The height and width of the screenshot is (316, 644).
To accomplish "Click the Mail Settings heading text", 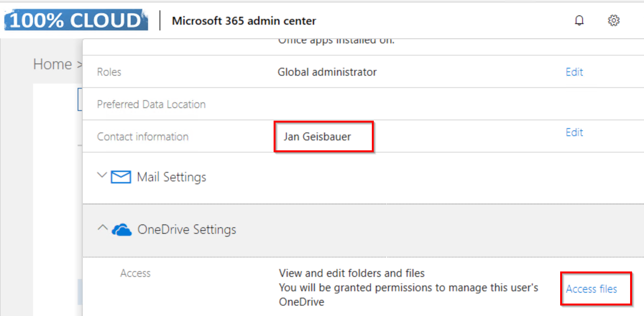I will tap(172, 177).
